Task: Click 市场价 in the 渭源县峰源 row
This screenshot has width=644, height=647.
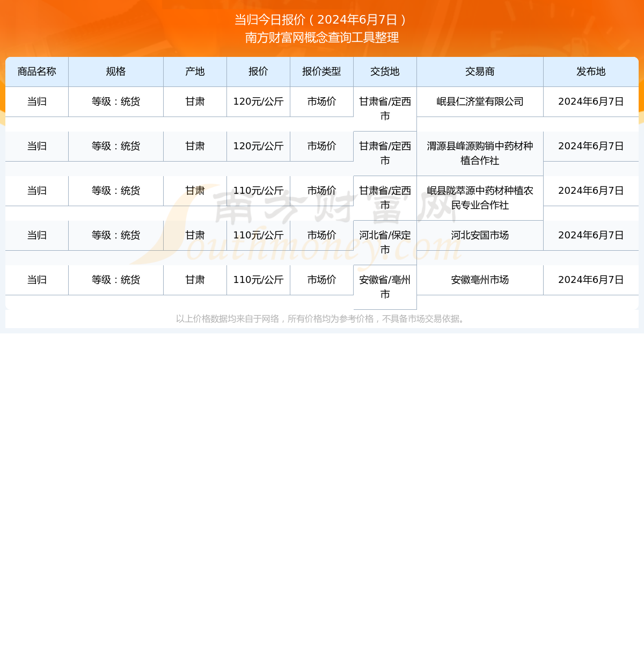Action: point(321,146)
